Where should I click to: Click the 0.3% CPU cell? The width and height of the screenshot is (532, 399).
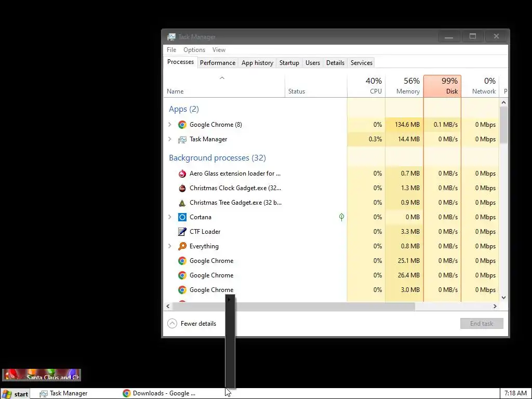(366, 139)
